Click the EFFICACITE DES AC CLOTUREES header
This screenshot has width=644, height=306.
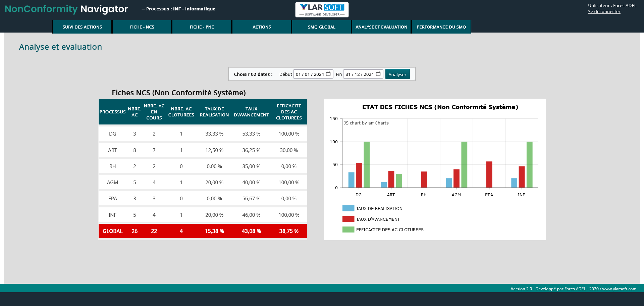coord(289,112)
